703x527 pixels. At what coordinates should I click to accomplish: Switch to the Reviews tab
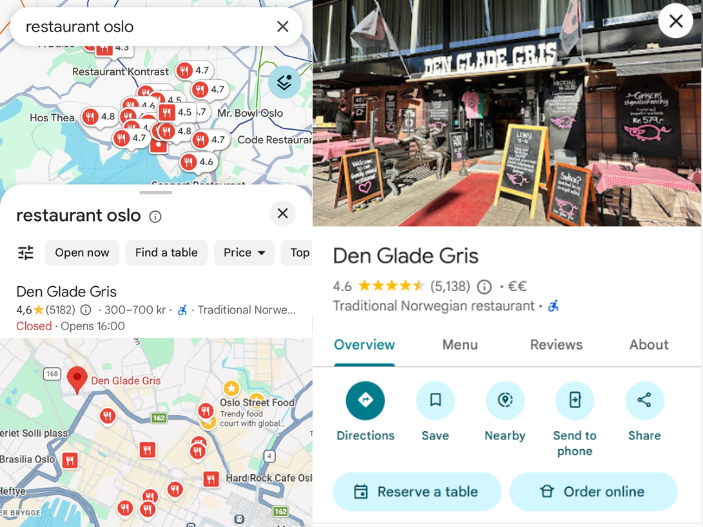556,345
